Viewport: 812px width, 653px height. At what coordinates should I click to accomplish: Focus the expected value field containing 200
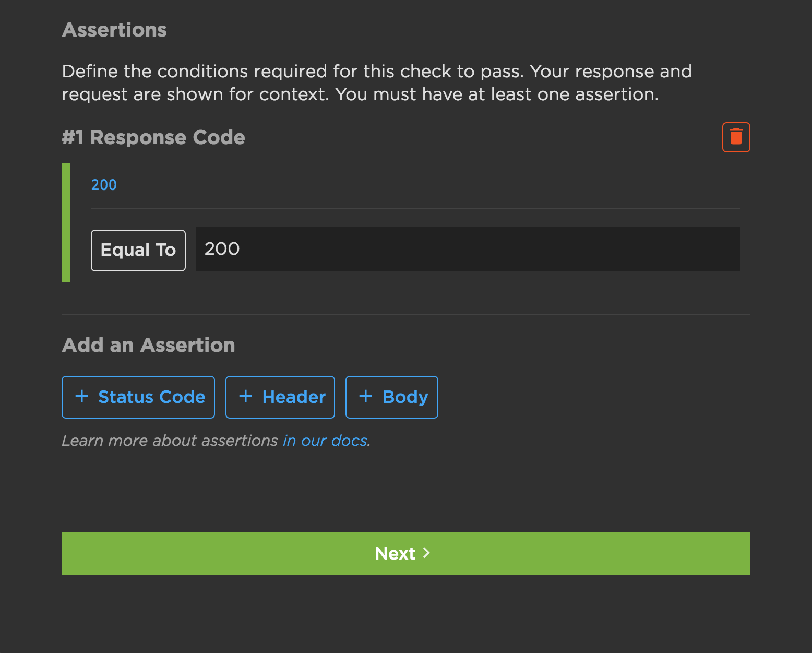click(x=468, y=249)
